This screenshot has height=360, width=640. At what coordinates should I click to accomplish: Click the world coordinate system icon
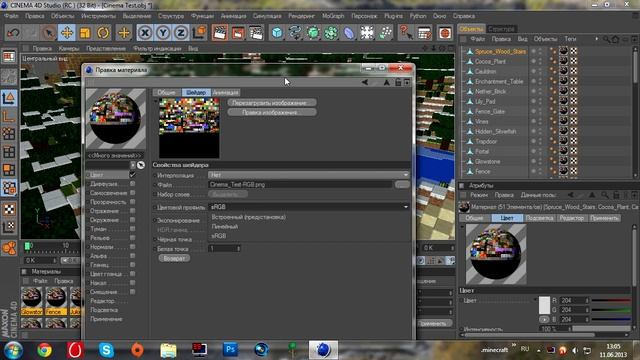pyautogui.click(x=199, y=33)
